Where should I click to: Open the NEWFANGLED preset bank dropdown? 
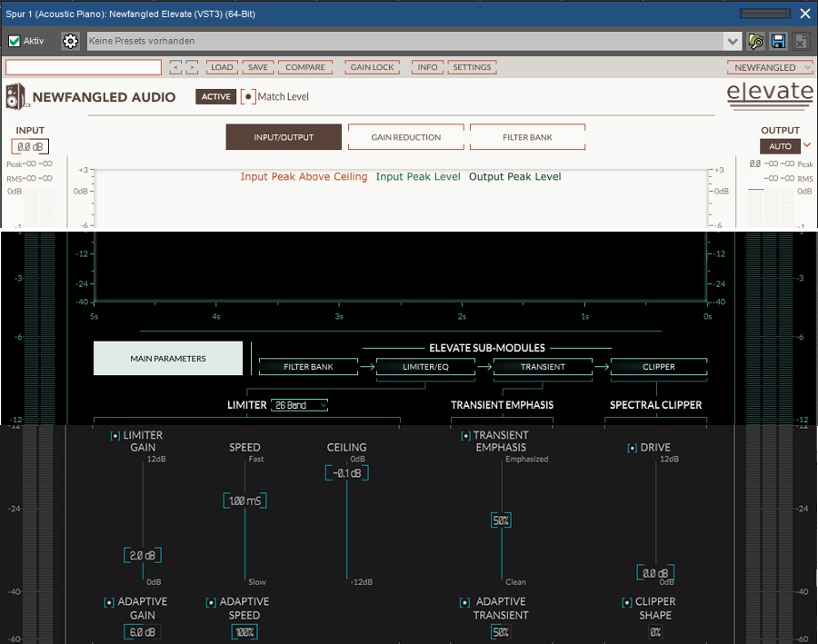[x=770, y=67]
